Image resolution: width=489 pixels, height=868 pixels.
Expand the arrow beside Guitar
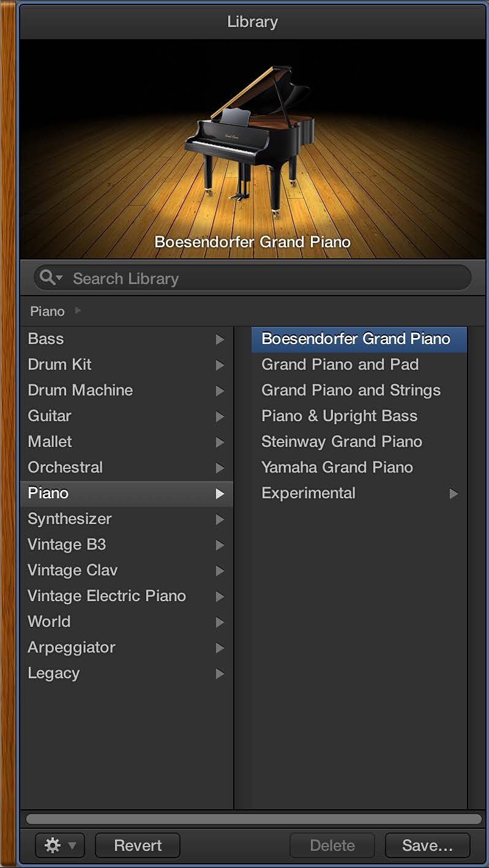pyautogui.click(x=220, y=417)
